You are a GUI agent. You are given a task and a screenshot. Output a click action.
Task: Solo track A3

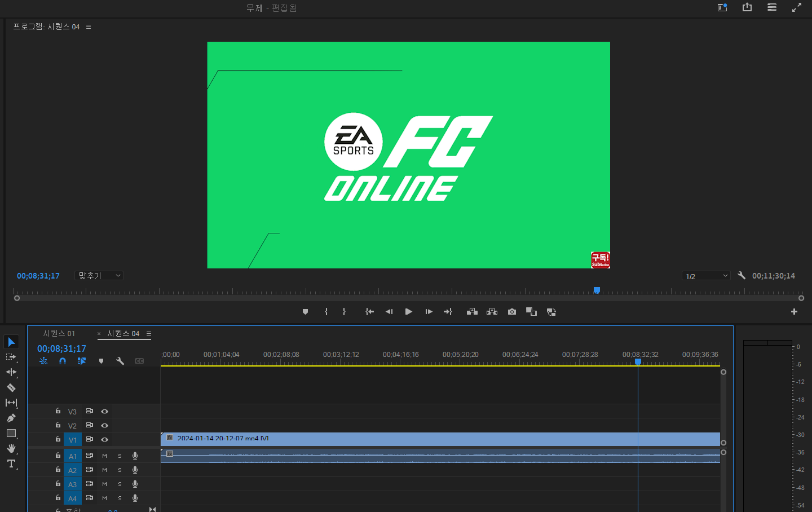tap(120, 484)
